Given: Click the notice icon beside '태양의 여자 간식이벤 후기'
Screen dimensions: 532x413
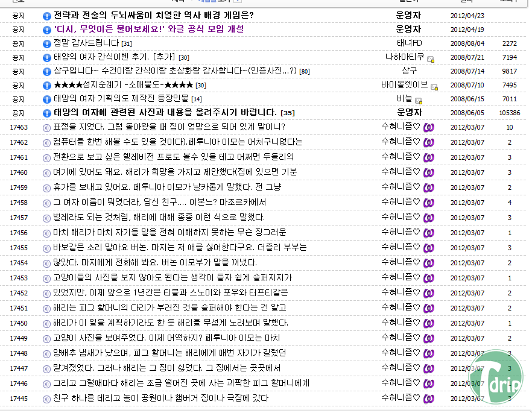Looking at the screenshot, I should pyautogui.click(x=47, y=58).
